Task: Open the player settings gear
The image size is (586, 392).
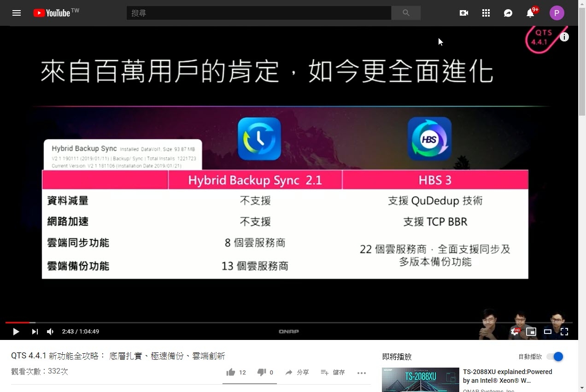Action: coord(515,332)
